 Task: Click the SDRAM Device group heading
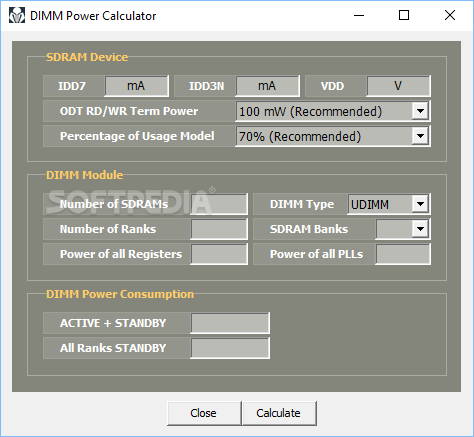point(87,57)
